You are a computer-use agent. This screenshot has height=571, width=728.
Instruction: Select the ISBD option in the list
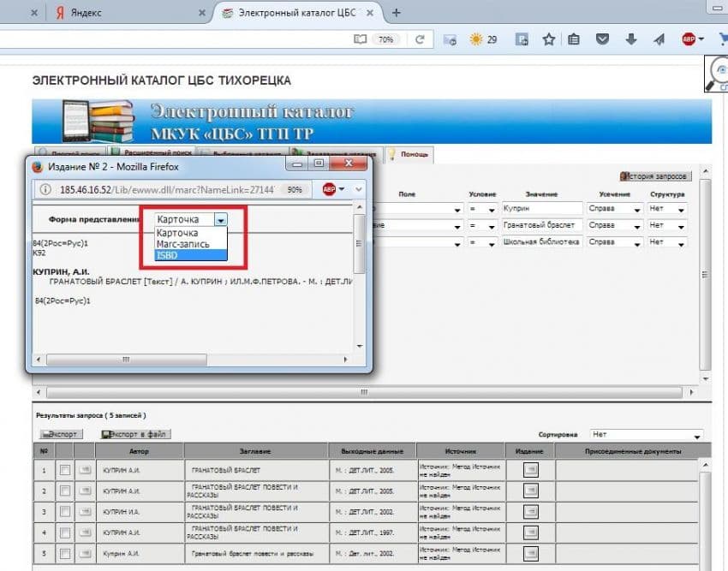point(190,255)
